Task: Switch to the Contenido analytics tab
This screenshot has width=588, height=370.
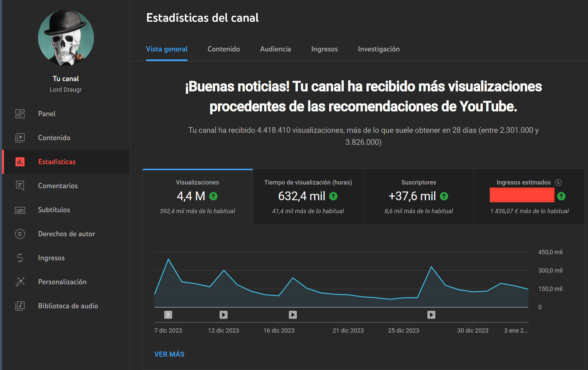Action: tap(224, 49)
